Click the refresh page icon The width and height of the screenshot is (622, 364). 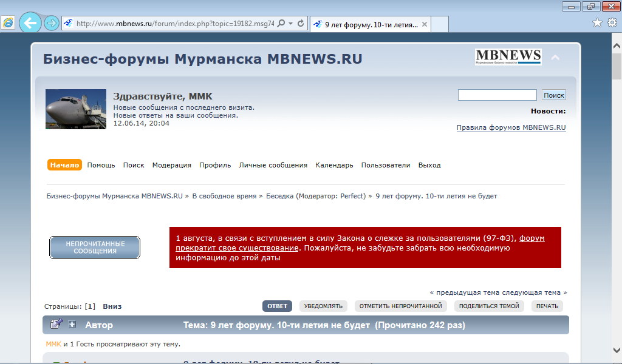(x=301, y=24)
